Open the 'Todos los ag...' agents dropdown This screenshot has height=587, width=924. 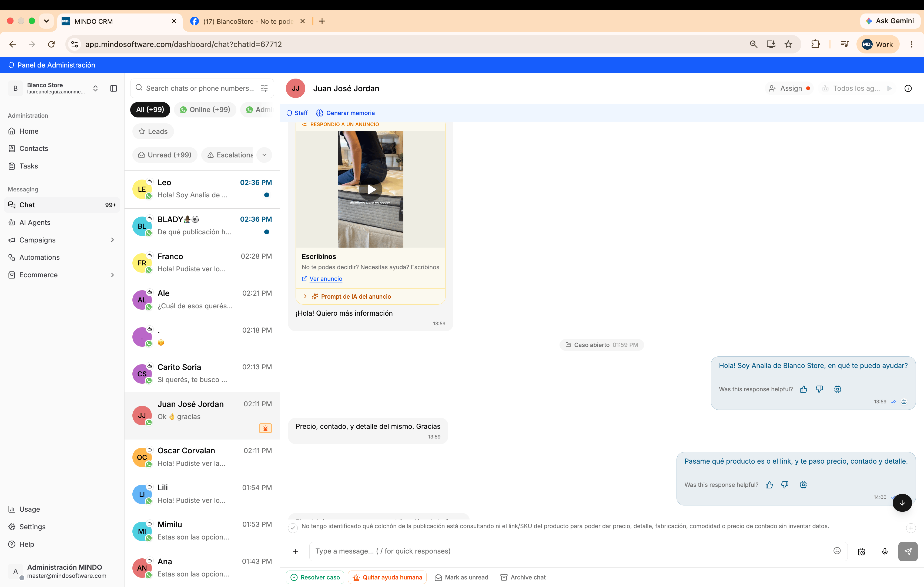click(x=857, y=89)
